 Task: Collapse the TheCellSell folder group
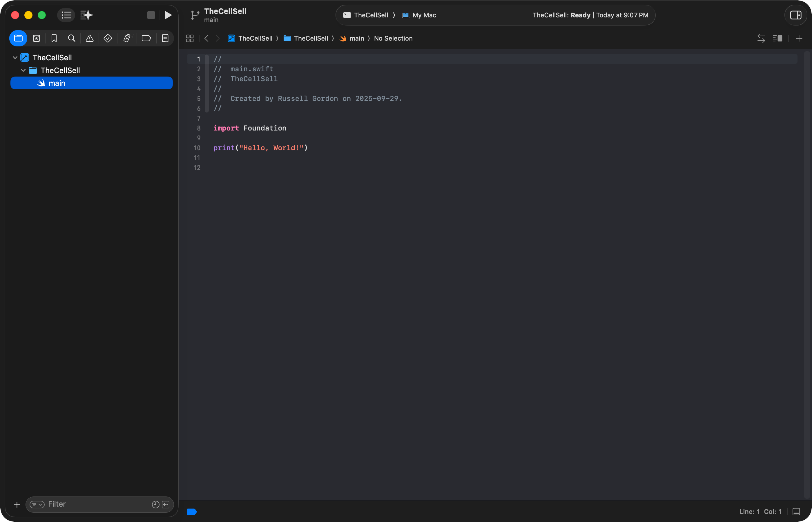pyautogui.click(x=23, y=70)
